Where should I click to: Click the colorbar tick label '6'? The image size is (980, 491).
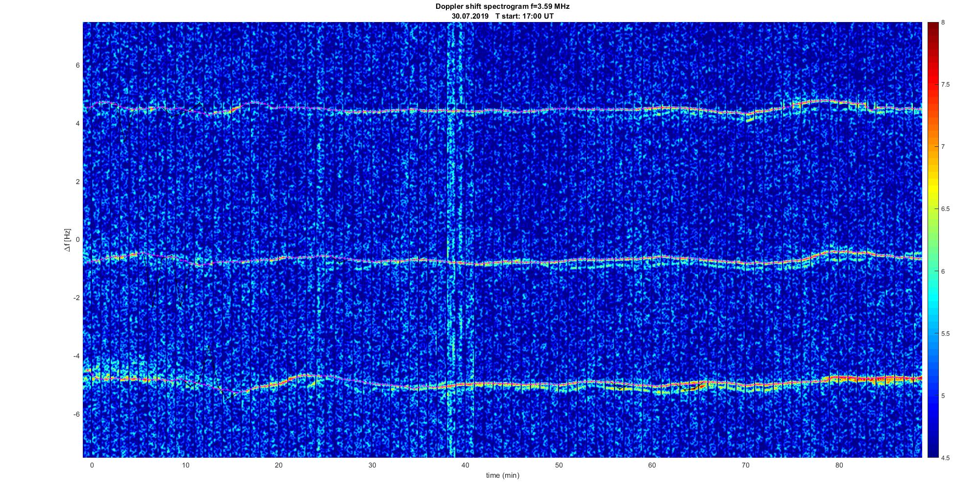pos(943,271)
